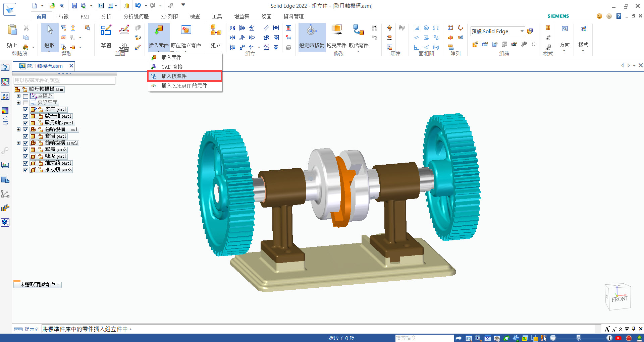Click the Paste (貼上) icon
The width and height of the screenshot is (644, 342).
12,31
